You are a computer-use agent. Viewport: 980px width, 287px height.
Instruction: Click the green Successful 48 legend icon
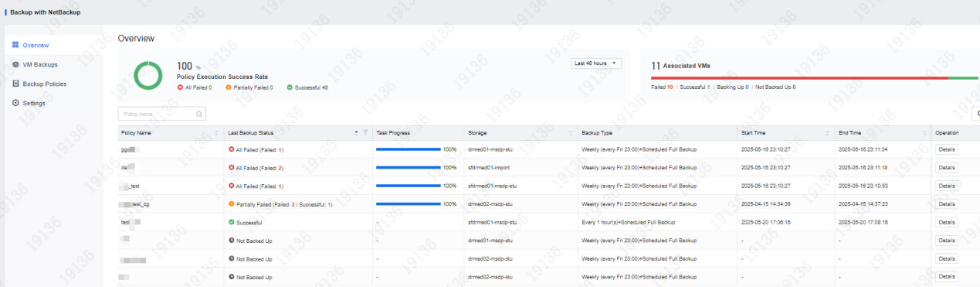[x=289, y=87]
